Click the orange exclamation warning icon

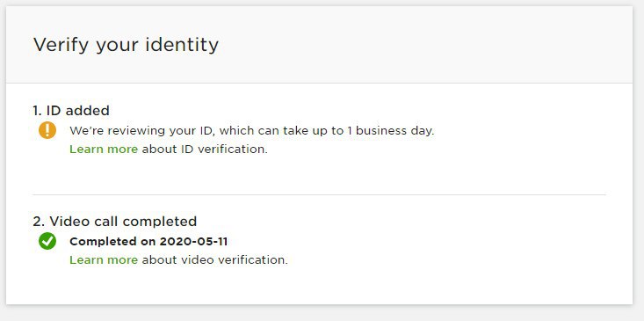(x=47, y=130)
